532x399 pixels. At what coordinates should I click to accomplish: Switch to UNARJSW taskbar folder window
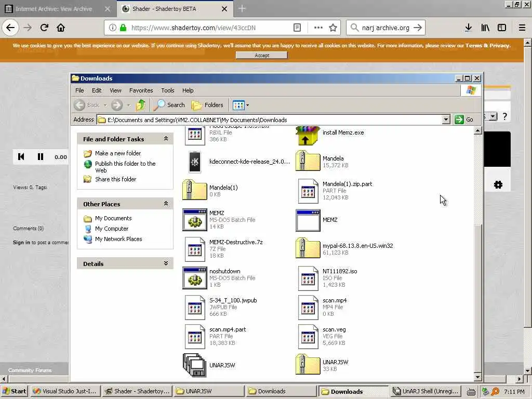click(208, 391)
